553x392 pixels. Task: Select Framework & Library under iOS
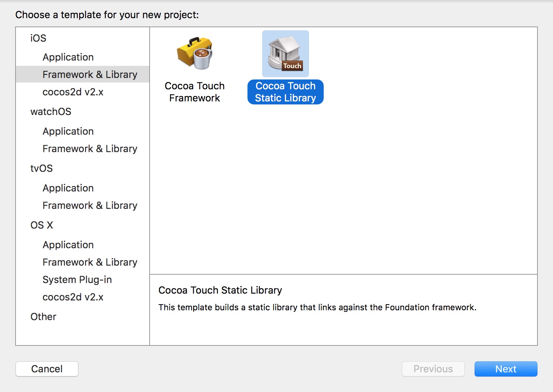click(x=83, y=75)
